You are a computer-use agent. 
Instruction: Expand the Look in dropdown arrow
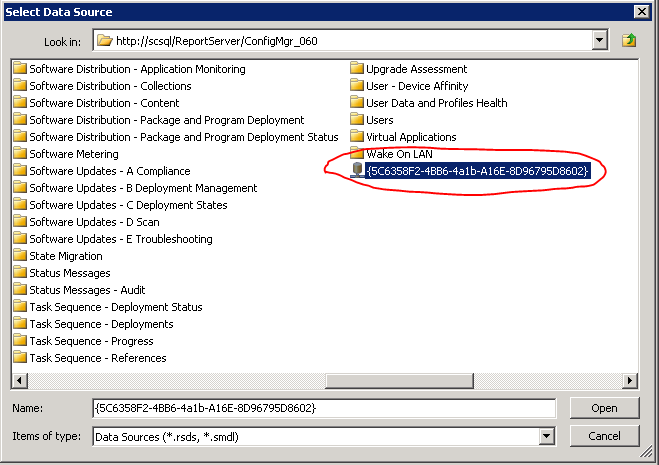[600, 40]
